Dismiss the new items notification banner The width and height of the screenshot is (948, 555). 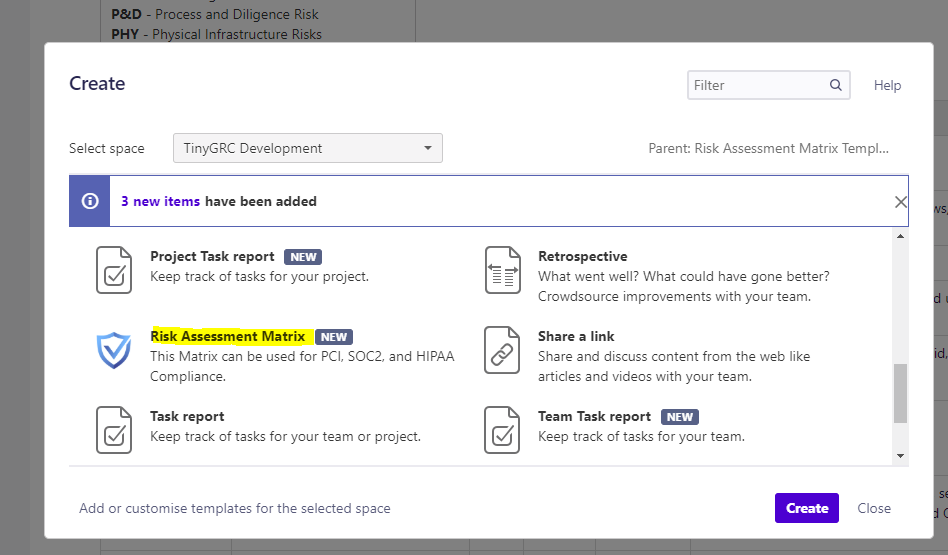900,202
